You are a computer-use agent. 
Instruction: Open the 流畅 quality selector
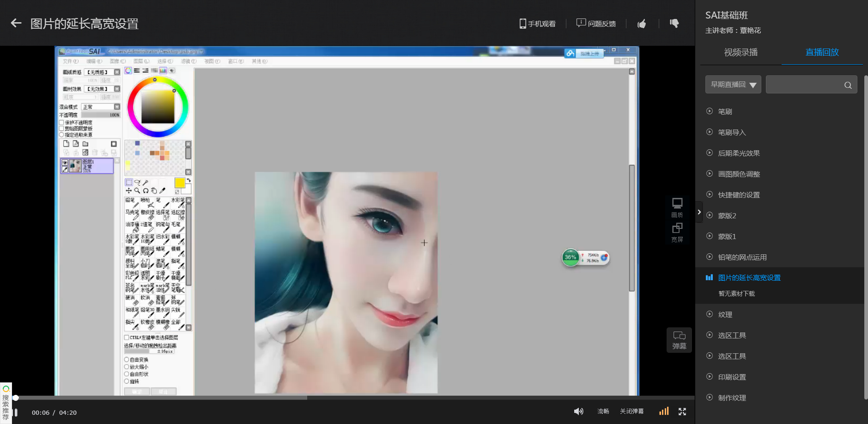click(603, 412)
